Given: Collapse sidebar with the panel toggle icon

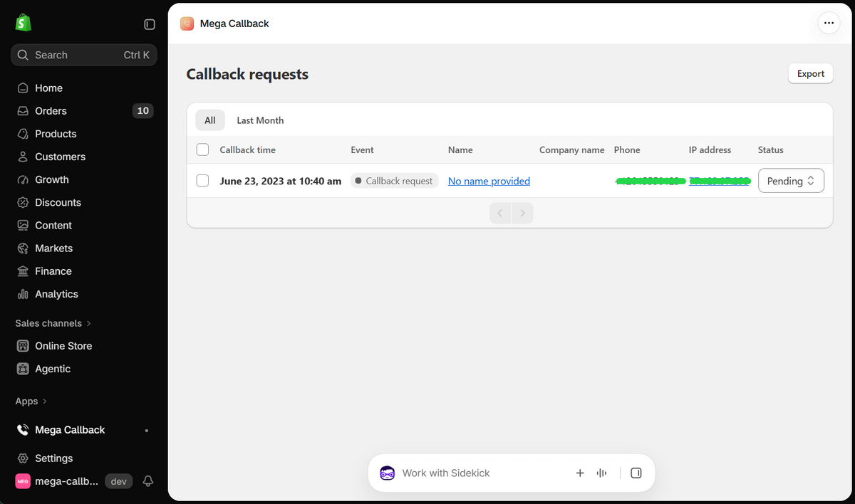Looking at the screenshot, I should (x=150, y=24).
